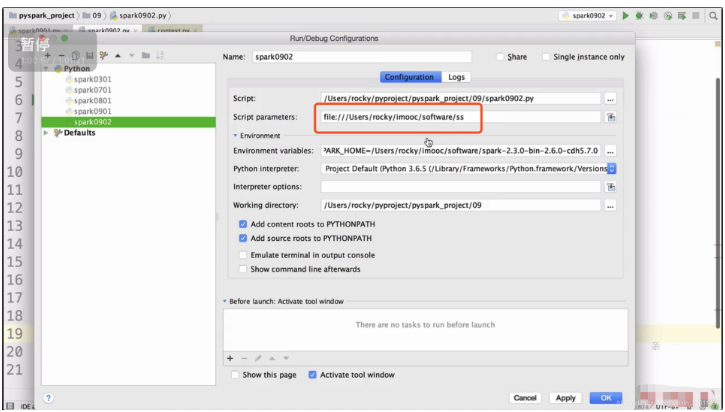725x412 pixels.
Task: Expand the Defaults tree node
Action: coord(47,132)
